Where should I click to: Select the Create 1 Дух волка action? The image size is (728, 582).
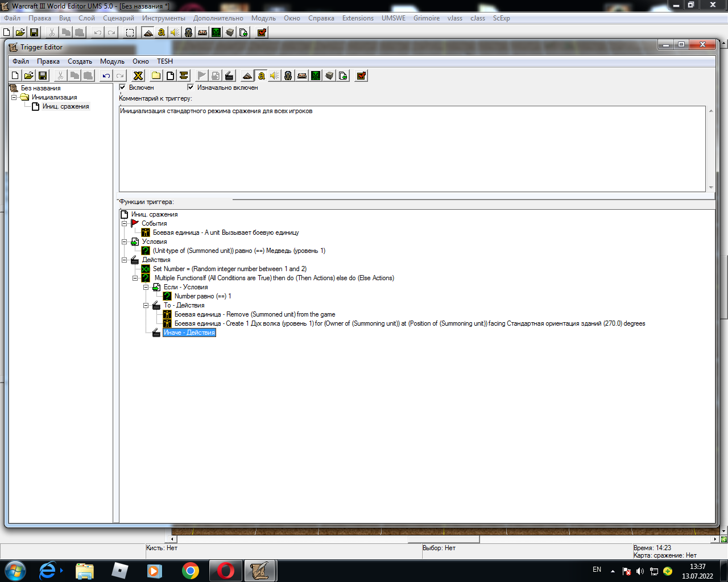coord(409,323)
